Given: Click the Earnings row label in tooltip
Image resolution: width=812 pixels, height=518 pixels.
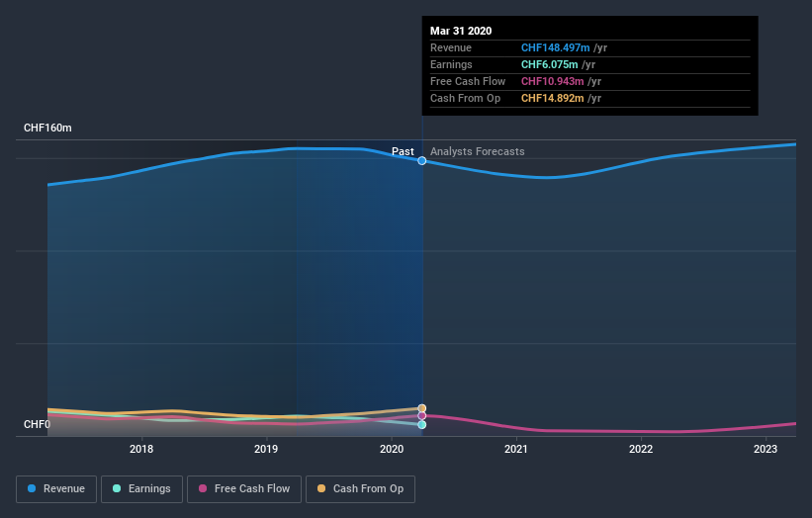Looking at the screenshot, I should pyautogui.click(x=451, y=64).
